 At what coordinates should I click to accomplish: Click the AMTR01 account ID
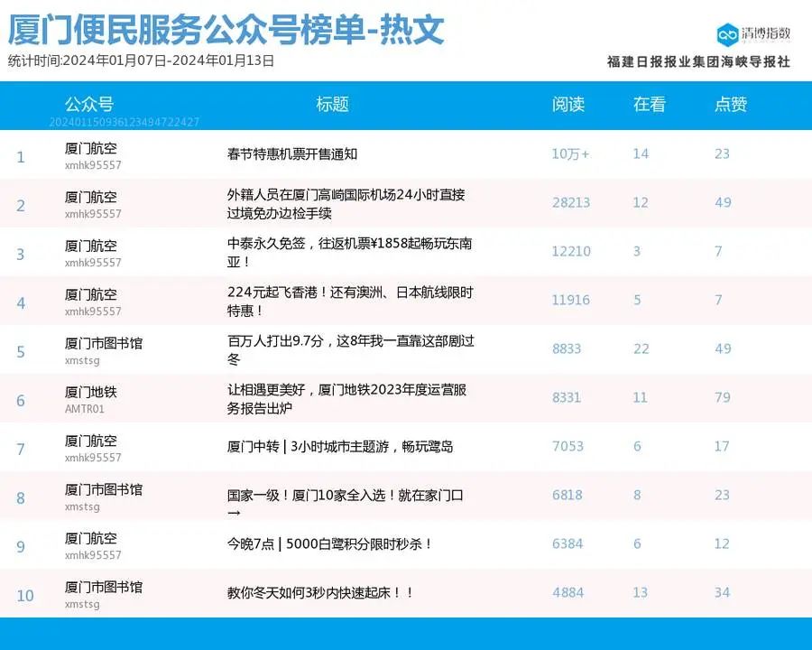tap(85, 409)
